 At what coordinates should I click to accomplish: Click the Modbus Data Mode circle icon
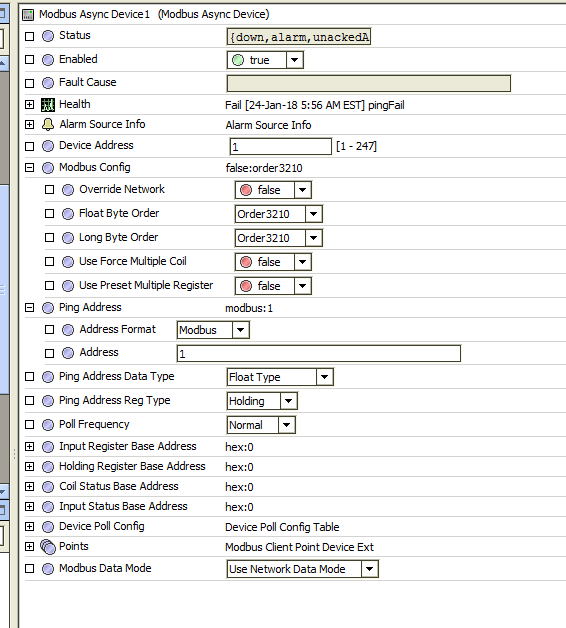click(48, 569)
